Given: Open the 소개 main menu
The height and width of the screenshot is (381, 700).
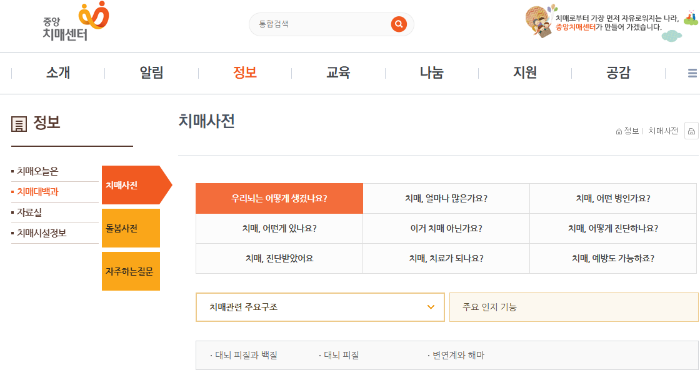Looking at the screenshot, I should point(58,72).
